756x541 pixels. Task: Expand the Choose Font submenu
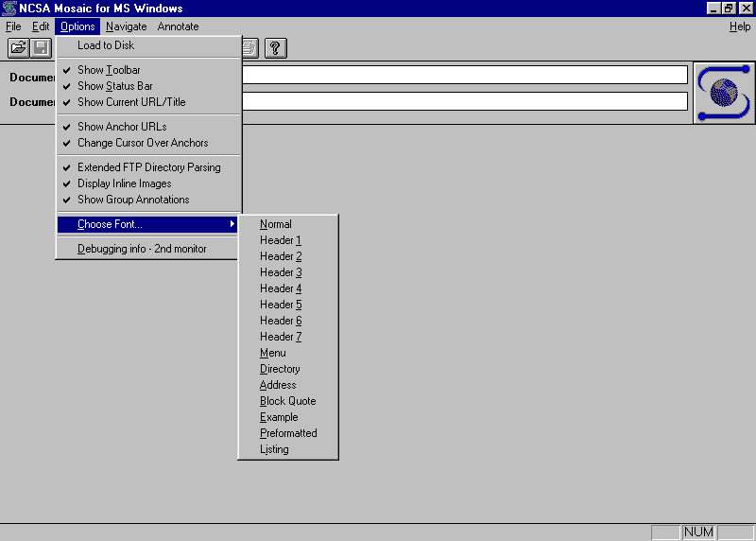click(x=147, y=224)
